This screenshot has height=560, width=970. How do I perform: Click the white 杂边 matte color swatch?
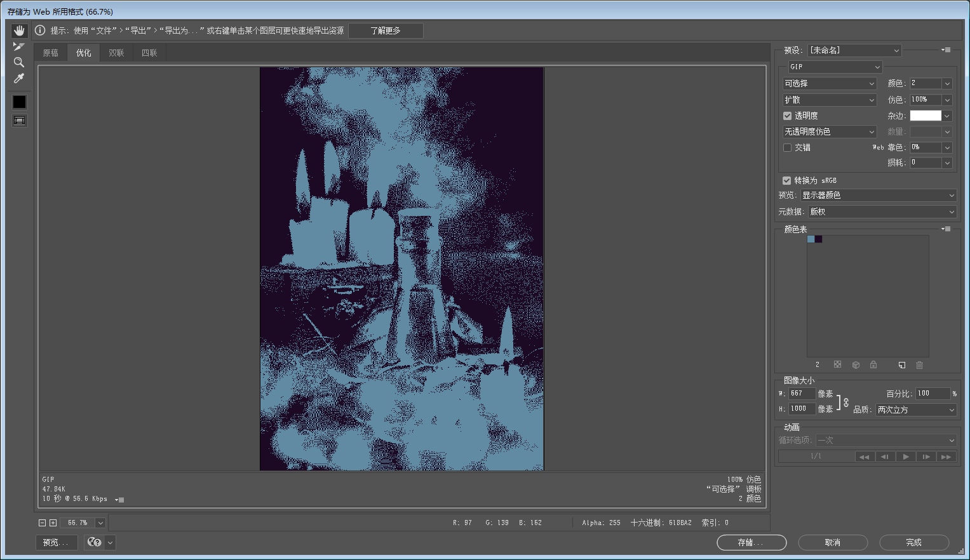pyautogui.click(x=926, y=116)
